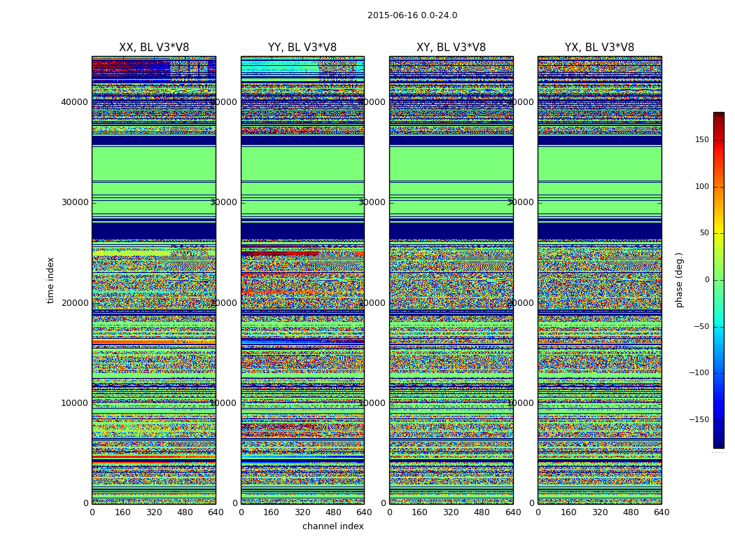Screen dimensions: 735x560
Task: Click the 'YX, BL V3*V8' subplot title
Action: click(599, 48)
